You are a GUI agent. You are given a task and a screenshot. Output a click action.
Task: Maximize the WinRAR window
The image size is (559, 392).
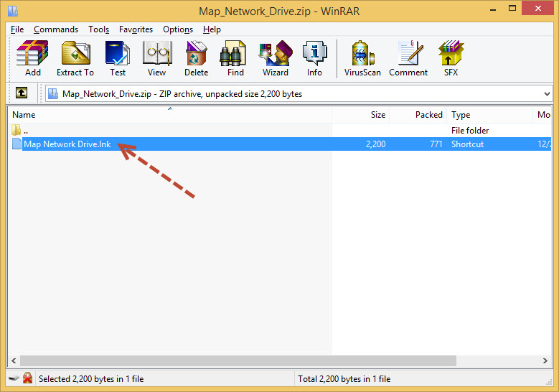pos(512,9)
